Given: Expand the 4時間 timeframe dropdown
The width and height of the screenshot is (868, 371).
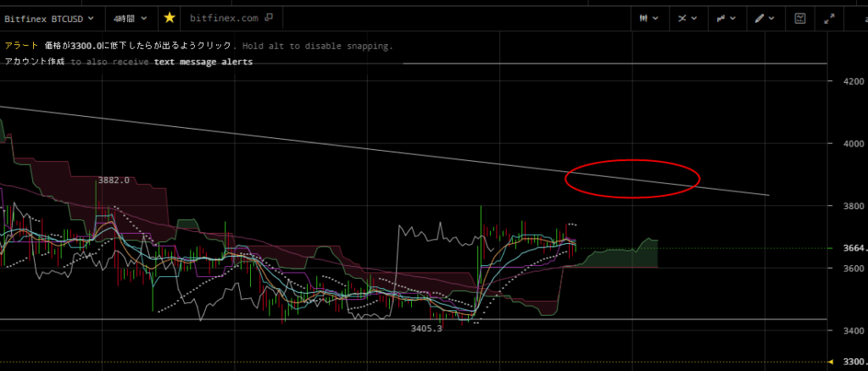Looking at the screenshot, I should tap(131, 17).
